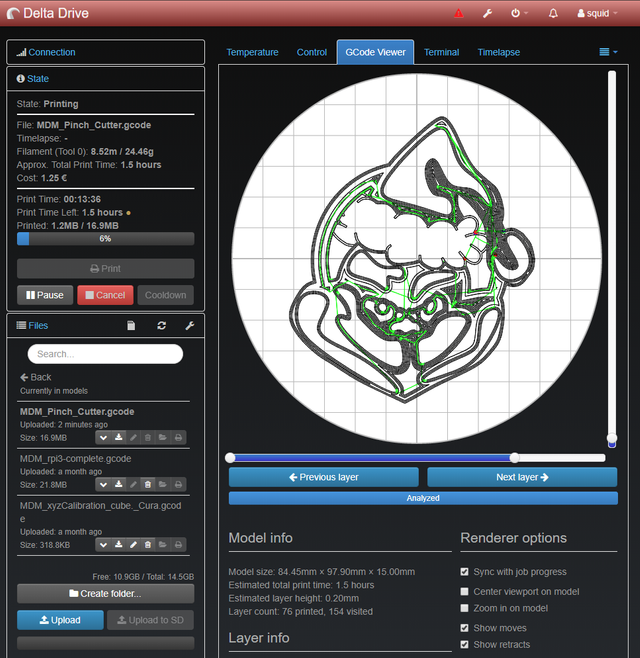
Task: Open the Terminal tab
Action: (x=441, y=52)
